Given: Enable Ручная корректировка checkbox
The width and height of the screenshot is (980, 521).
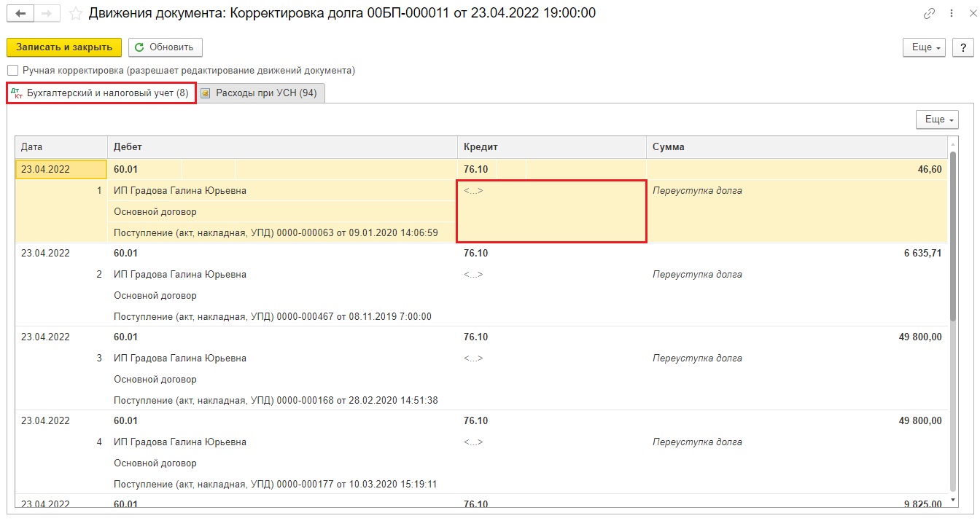Looking at the screenshot, I should coord(12,71).
